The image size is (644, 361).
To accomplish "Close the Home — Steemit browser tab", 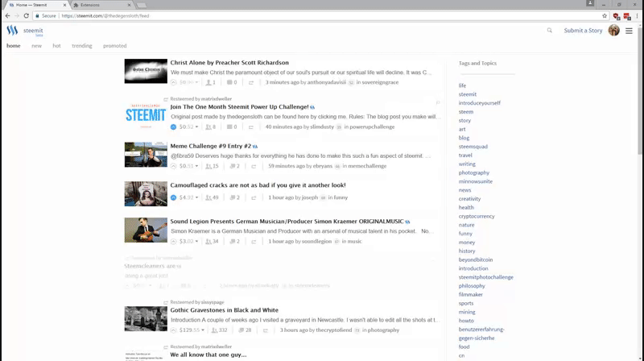I will 64,5.
